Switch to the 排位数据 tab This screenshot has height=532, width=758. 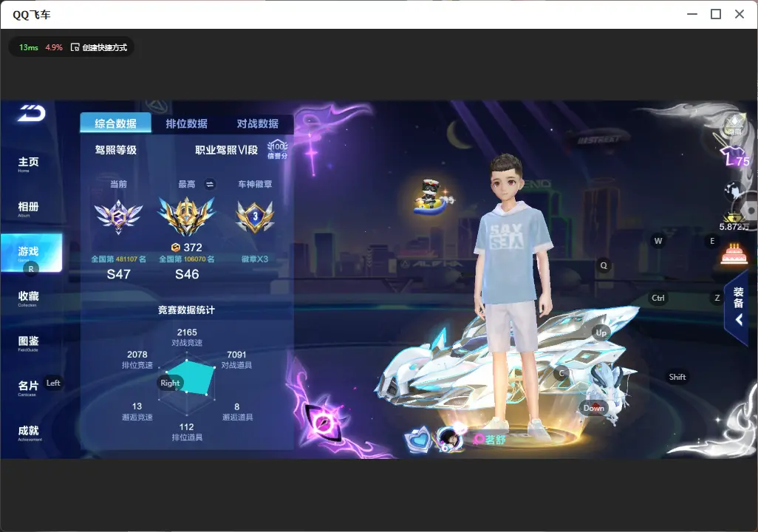click(x=187, y=124)
